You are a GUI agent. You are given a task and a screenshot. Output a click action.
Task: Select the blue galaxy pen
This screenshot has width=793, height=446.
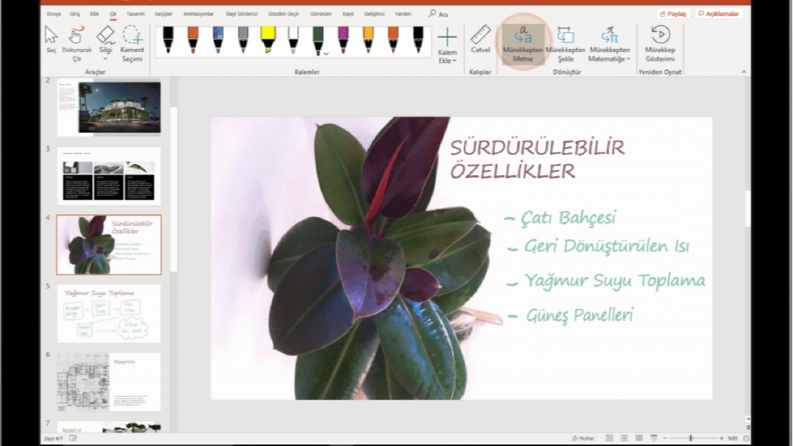[218, 39]
